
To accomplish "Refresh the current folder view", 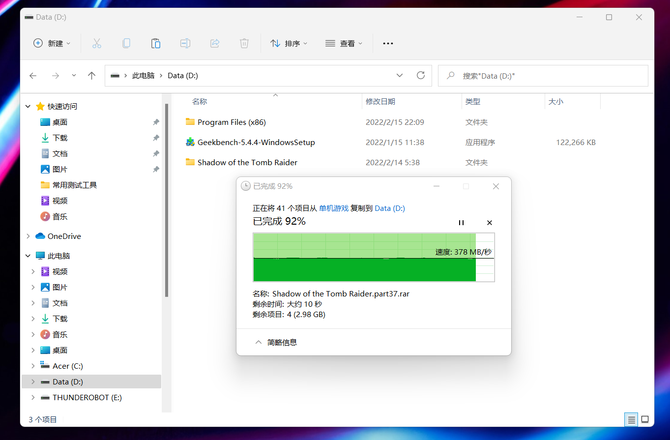I will (x=421, y=76).
